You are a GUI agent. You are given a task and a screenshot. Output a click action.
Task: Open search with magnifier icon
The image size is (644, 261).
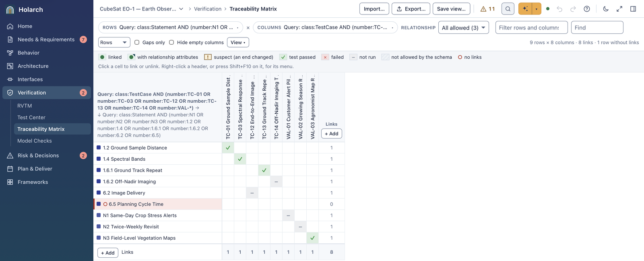point(508,9)
